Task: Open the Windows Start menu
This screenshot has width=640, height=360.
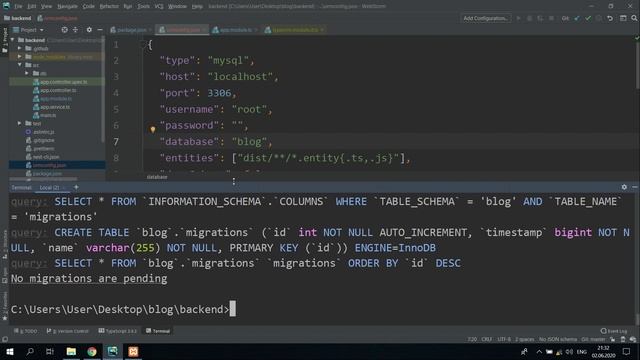Action: [x=9, y=351]
